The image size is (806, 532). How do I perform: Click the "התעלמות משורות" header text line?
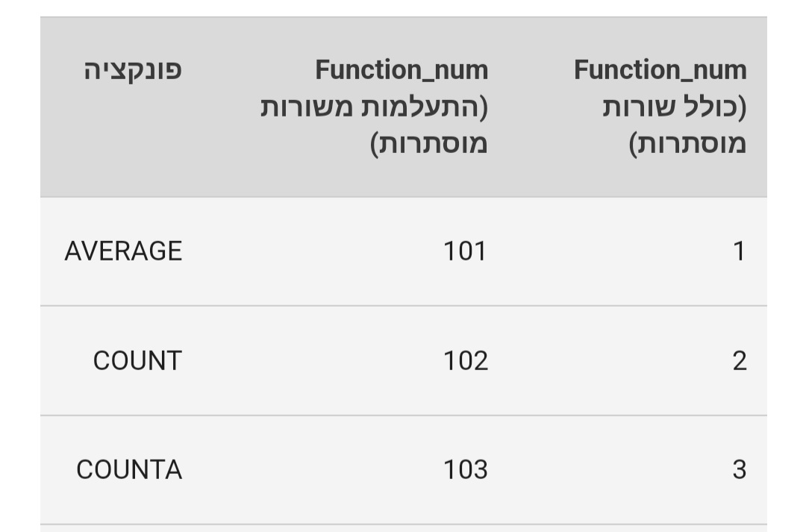point(374,107)
